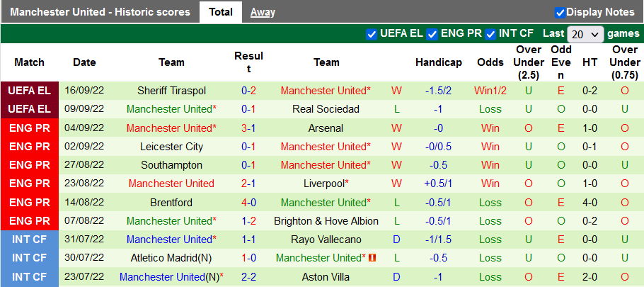Click the red card icon beside Manchester United
This screenshot has width=644, height=287.
pos(372,258)
